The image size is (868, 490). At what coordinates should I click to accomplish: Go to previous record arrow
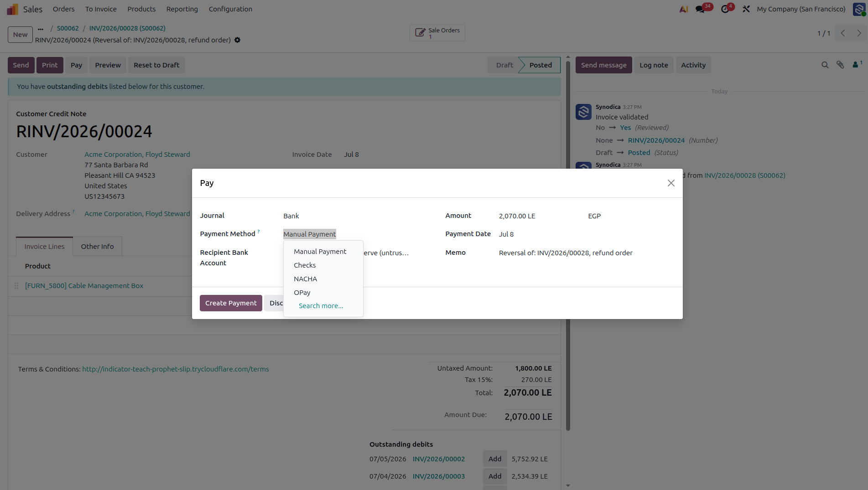pyautogui.click(x=843, y=33)
